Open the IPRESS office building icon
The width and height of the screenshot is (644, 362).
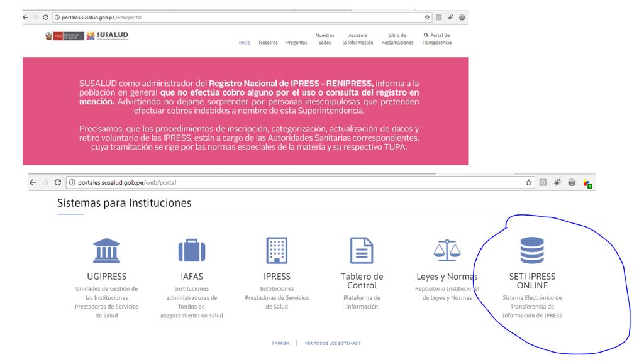pyautogui.click(x=277, y=250)
